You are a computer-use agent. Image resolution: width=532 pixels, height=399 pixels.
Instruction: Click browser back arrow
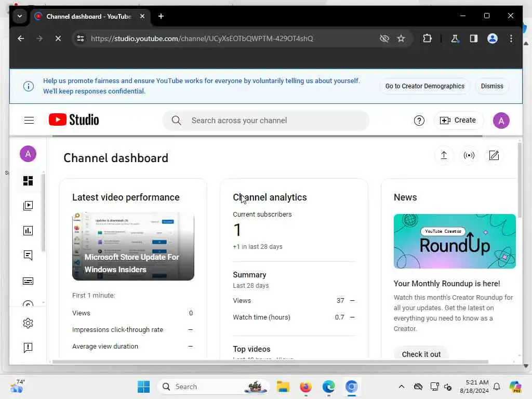(x=21, y=38)
